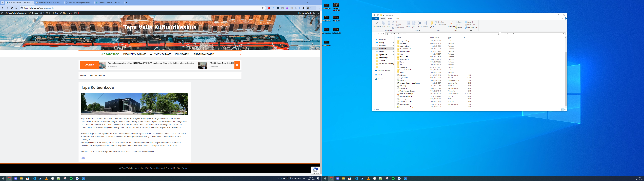Screen dimensions: 644x181
Task: Click Select none in Explorer ribbon
Action: click(x=470, y=25)
